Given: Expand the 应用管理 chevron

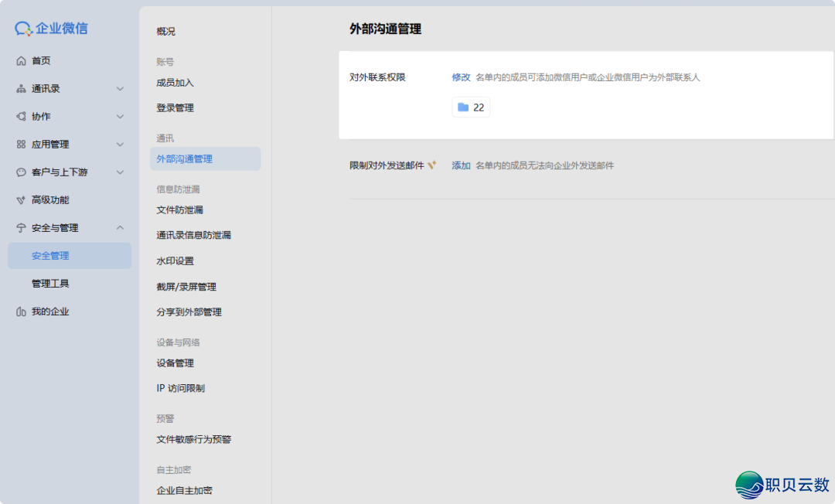Looking at the screenshot, I should coord(120,145).
